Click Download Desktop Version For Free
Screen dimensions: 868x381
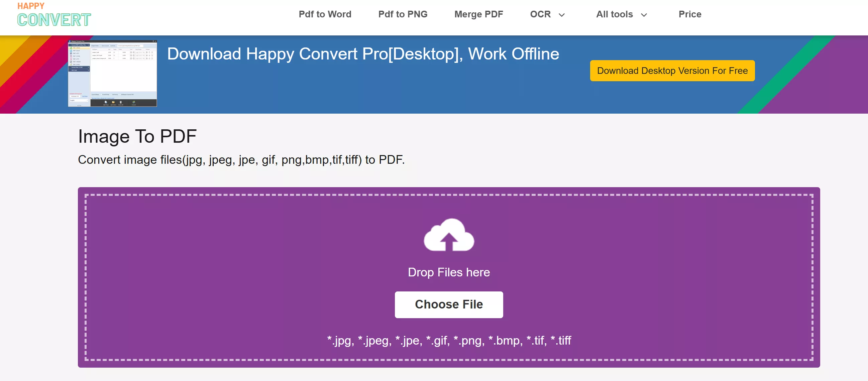[x=672, y=71]
